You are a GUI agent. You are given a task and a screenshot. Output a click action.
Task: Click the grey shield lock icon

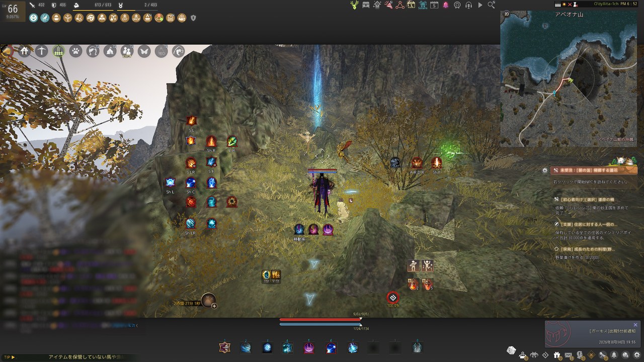193,18
